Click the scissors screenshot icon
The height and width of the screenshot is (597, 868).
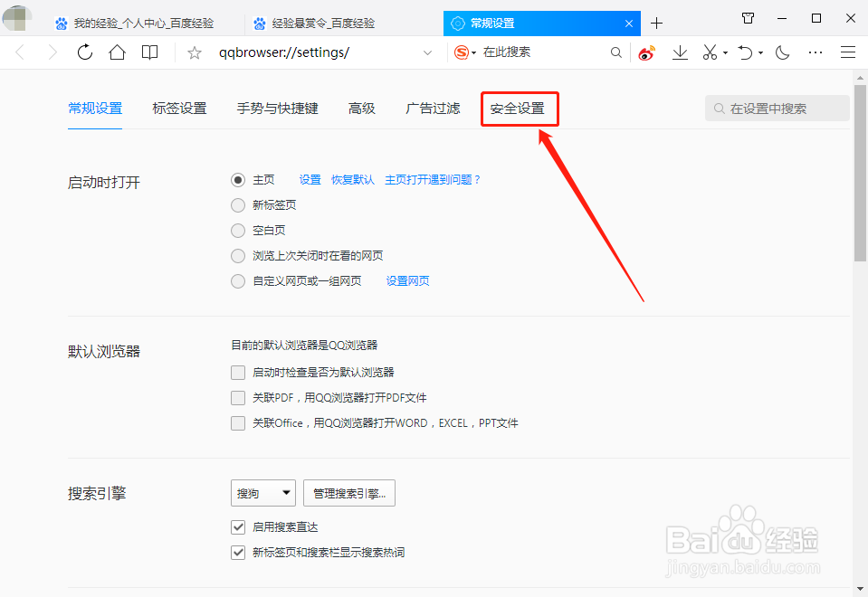[x=710, y=52]
